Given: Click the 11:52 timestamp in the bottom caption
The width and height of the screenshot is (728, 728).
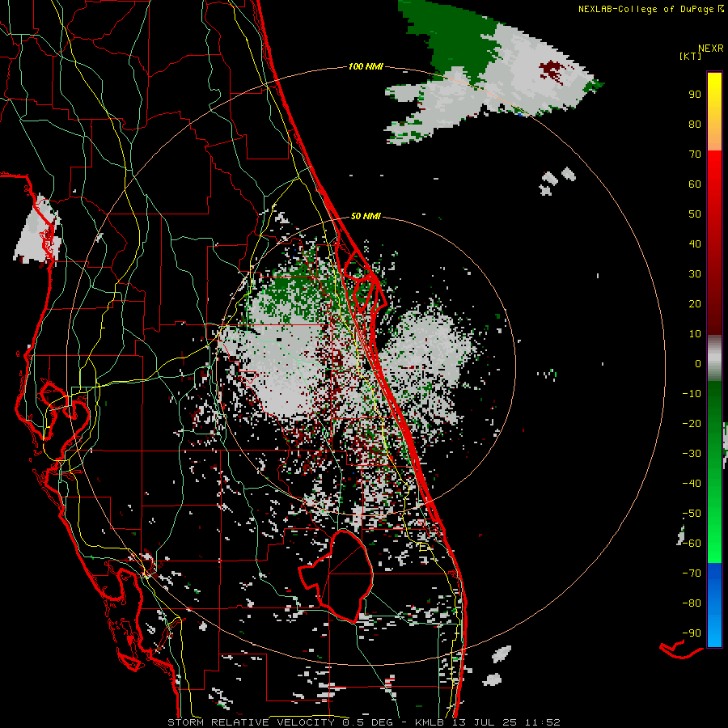Looking at the screenshot, I should click(543, 722).
